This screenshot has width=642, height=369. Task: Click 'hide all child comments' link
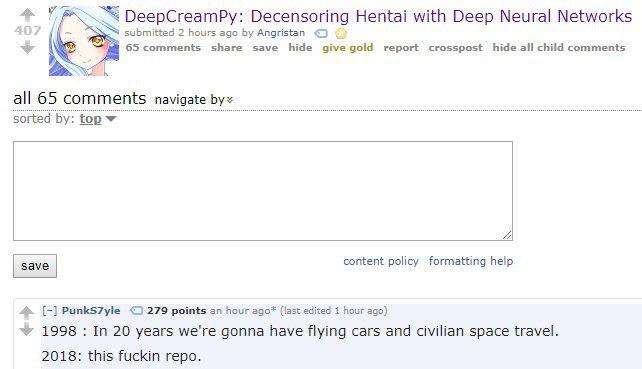[x=559, y=48]
